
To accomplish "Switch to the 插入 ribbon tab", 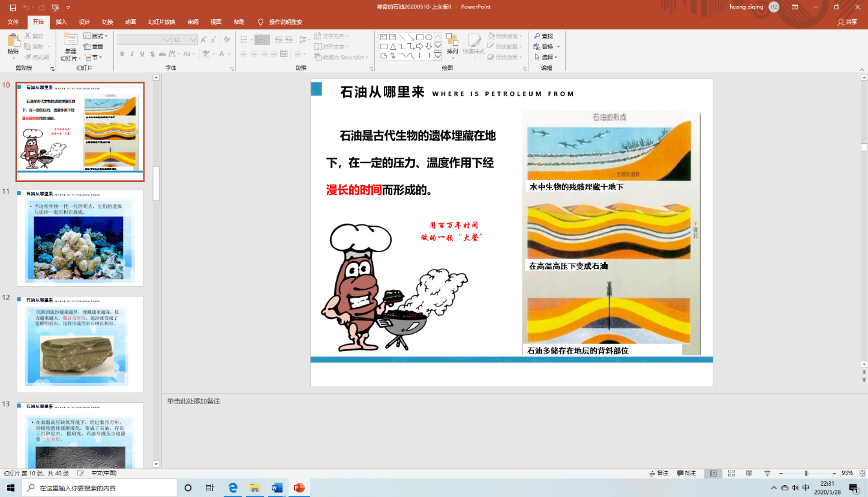I will pos(61,22).
